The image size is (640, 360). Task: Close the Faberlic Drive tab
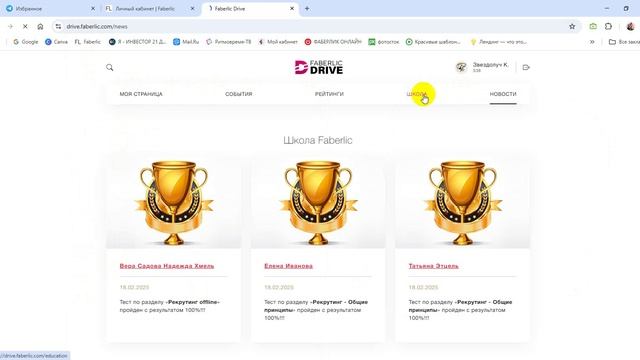292,9
